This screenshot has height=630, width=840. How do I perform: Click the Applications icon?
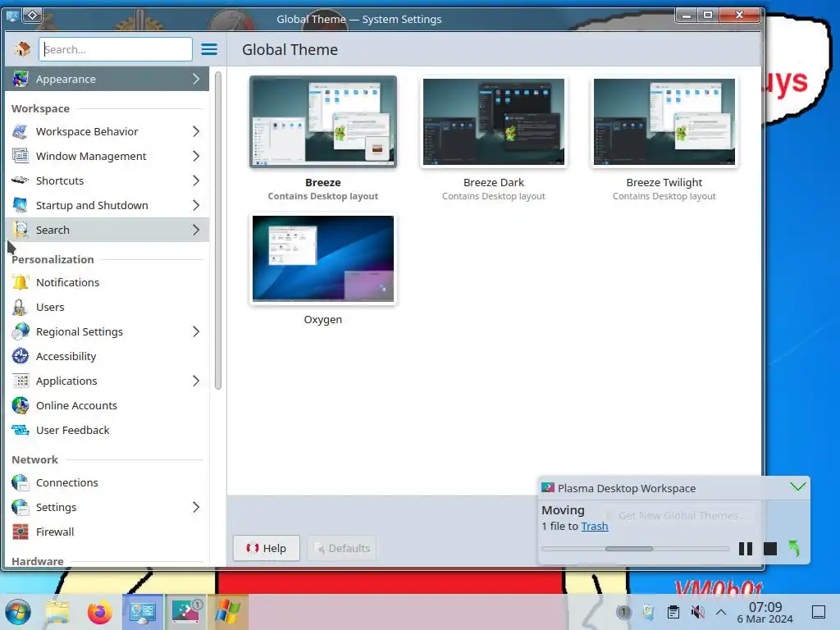tap(21, 381)
